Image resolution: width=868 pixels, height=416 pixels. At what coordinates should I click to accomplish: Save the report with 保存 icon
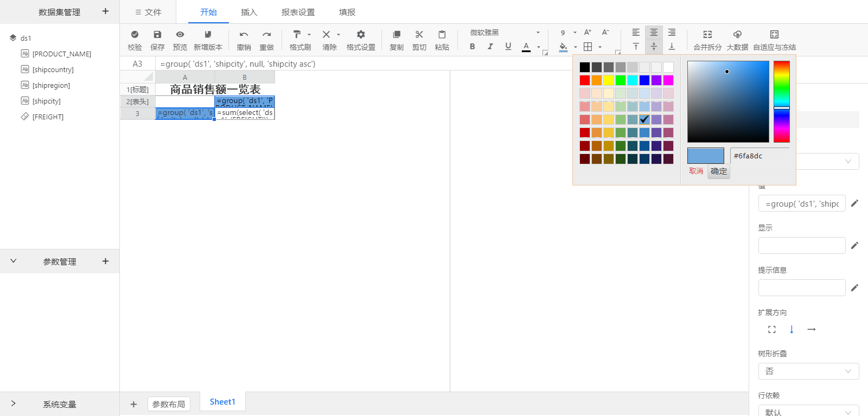(157, 35)
